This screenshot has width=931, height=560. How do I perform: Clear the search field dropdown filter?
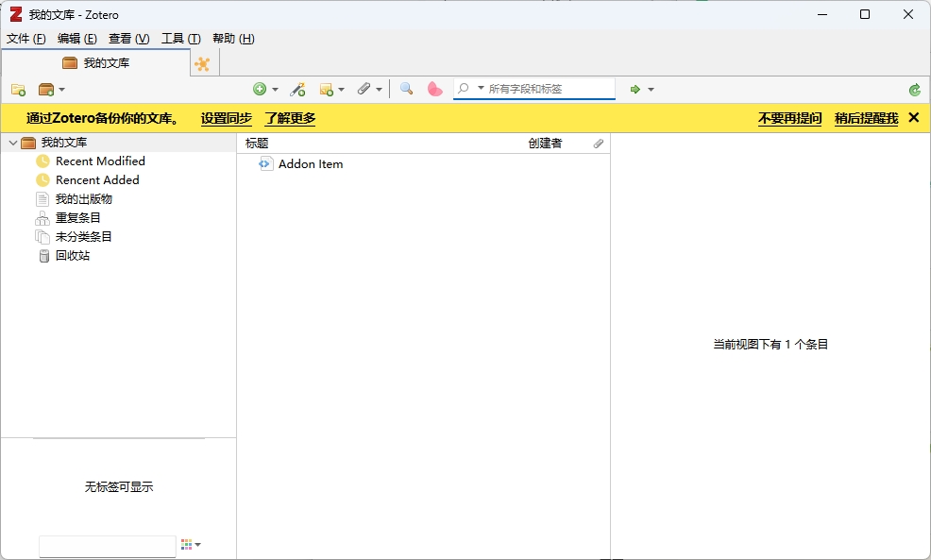coord(481,88)
